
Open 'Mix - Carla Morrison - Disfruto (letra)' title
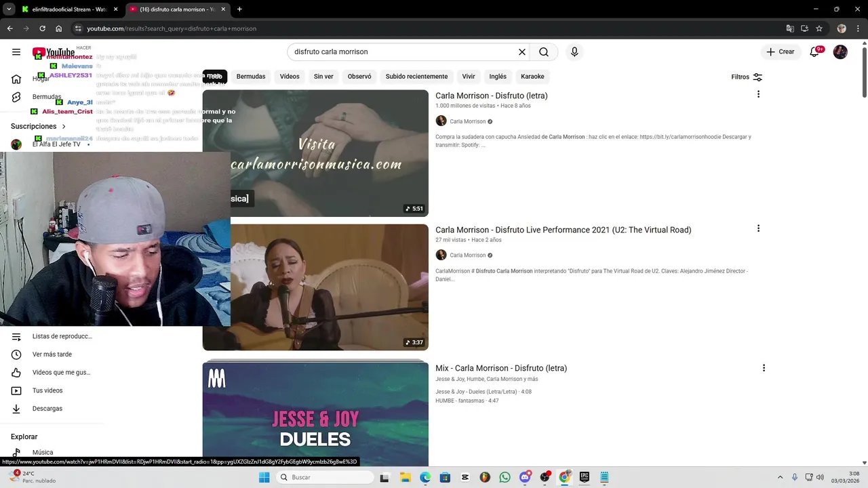501,368
